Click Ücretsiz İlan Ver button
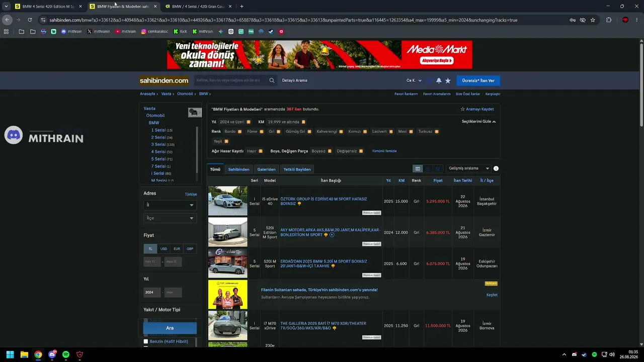The height and width of the screenshot is (362, 644). point(478,80)
